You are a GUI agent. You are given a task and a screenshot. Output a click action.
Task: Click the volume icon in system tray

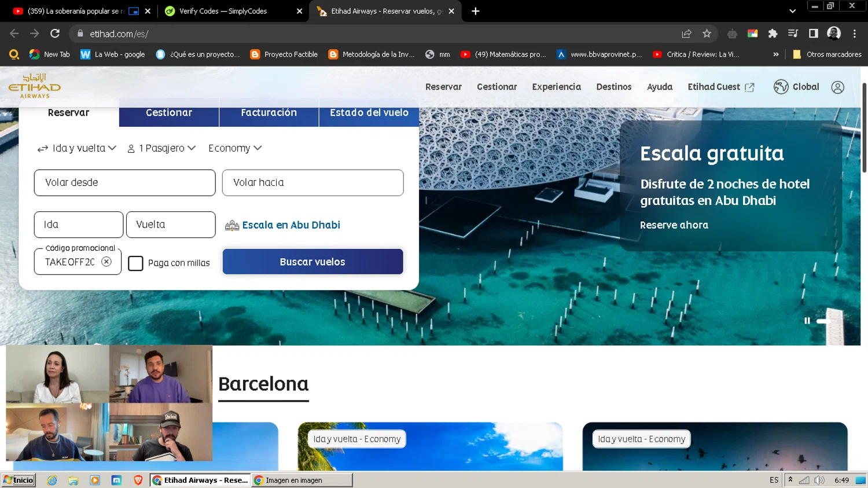coord(819,480)
